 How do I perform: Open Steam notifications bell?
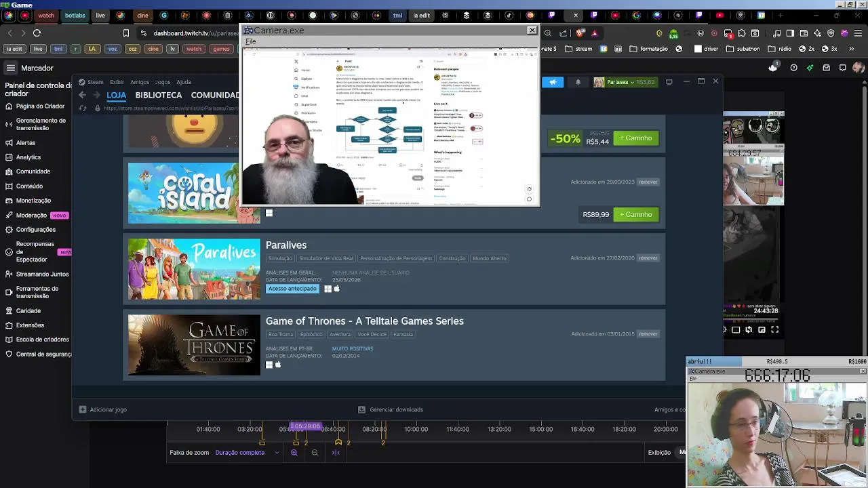click(x=578, y=82)
